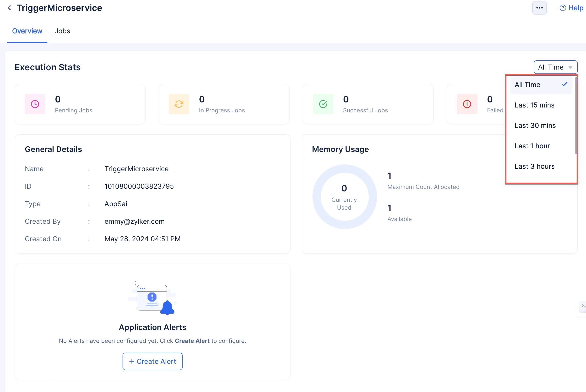
Task: Click the ID value 10108000003823795
Action: pyautogui.click(x=139, y=186)
